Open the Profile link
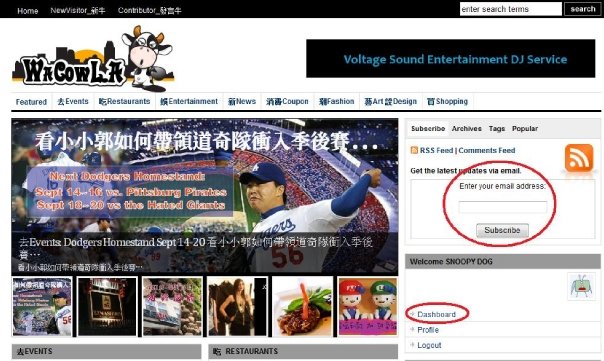This screenshot has width=604, height=361. [428, 330]
